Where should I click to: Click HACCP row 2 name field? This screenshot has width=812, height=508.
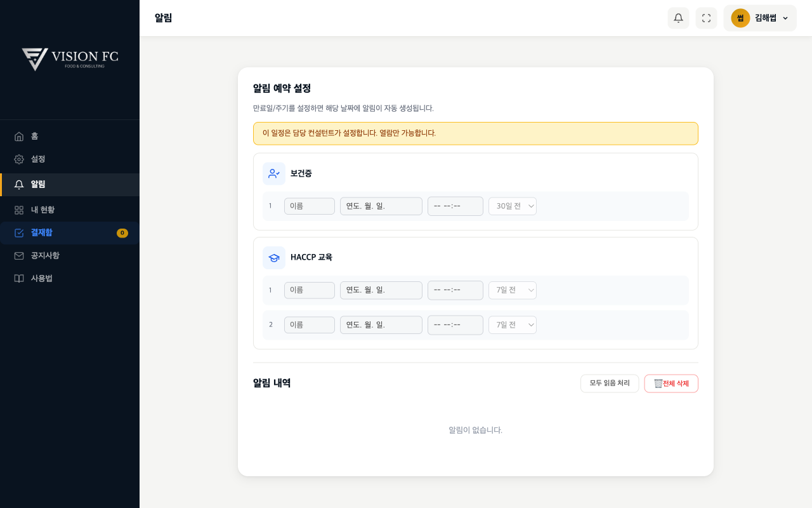click(x=310, y=325)
